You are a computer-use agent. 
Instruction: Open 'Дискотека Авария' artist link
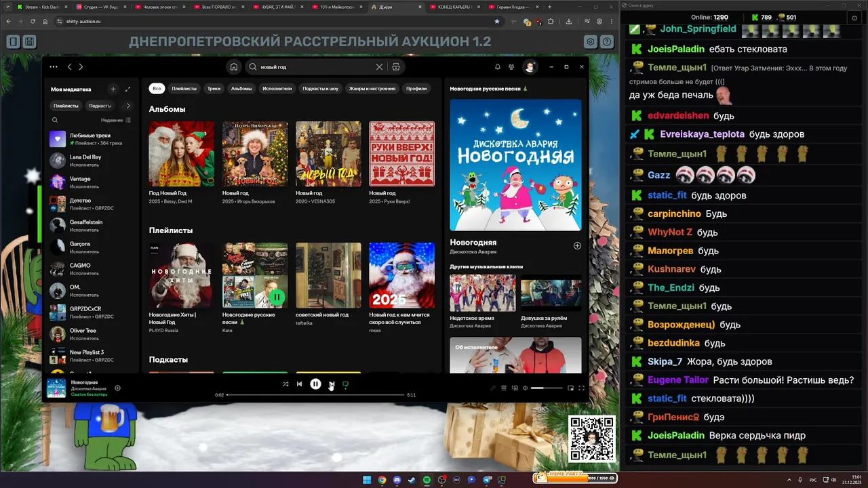(x=473, y=251)
